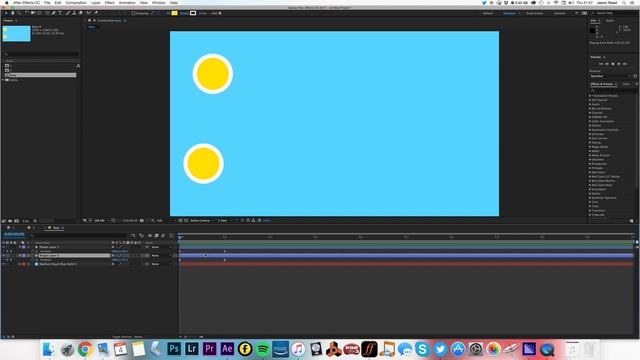Screen dimensions: 640x360
Task: Open Skype from the dock
Action: point(422,349)
